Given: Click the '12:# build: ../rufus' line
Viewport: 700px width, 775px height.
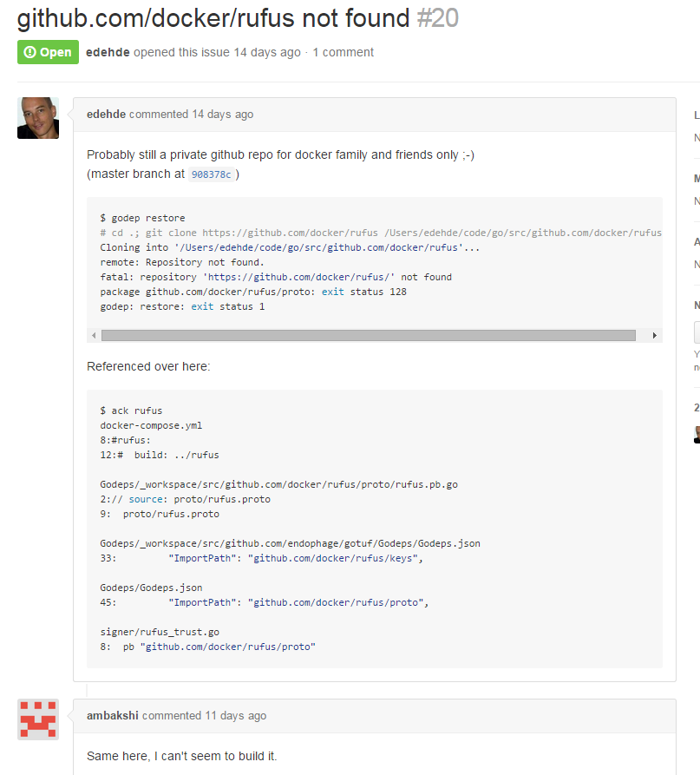Looking at the screenshot, I should [x=160, y=456].
